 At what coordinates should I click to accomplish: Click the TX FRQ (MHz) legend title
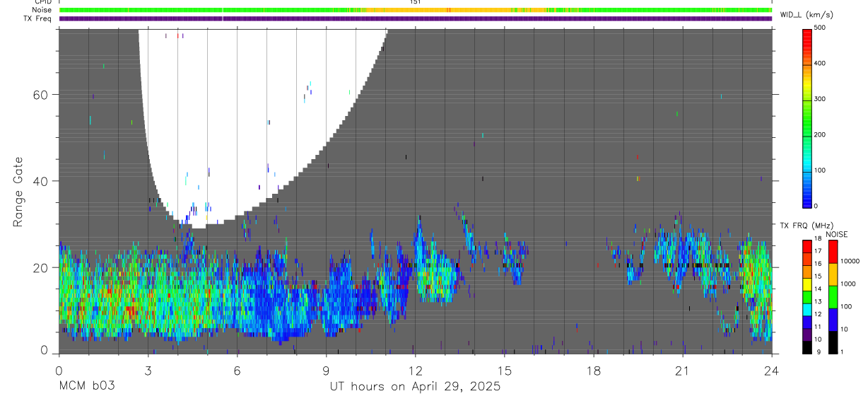[803, 226]
